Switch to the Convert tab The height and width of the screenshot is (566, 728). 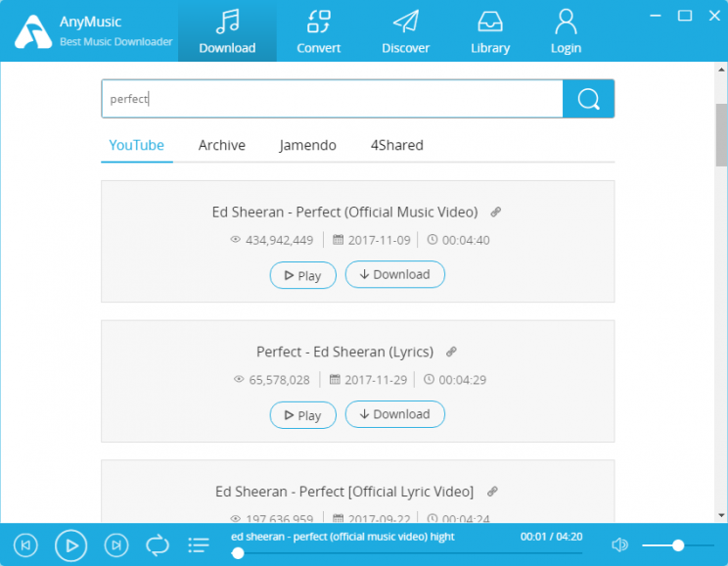tap(319, 31)
